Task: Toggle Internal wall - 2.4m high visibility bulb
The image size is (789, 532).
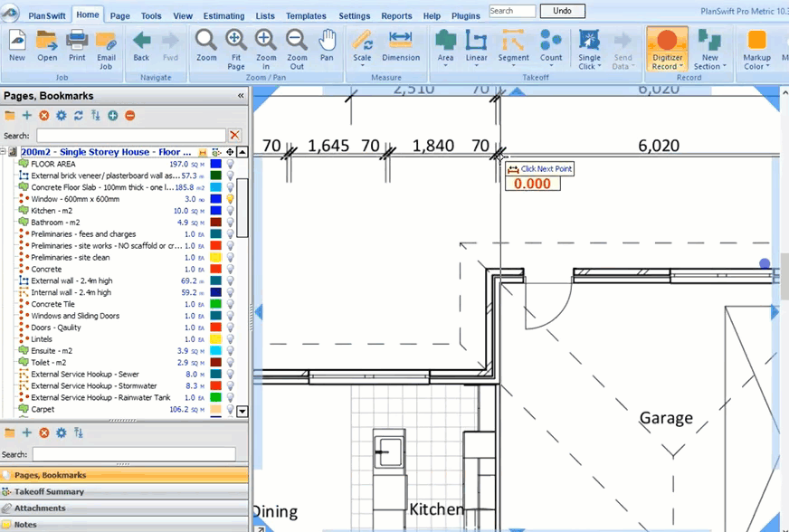Action: (230, 292)
